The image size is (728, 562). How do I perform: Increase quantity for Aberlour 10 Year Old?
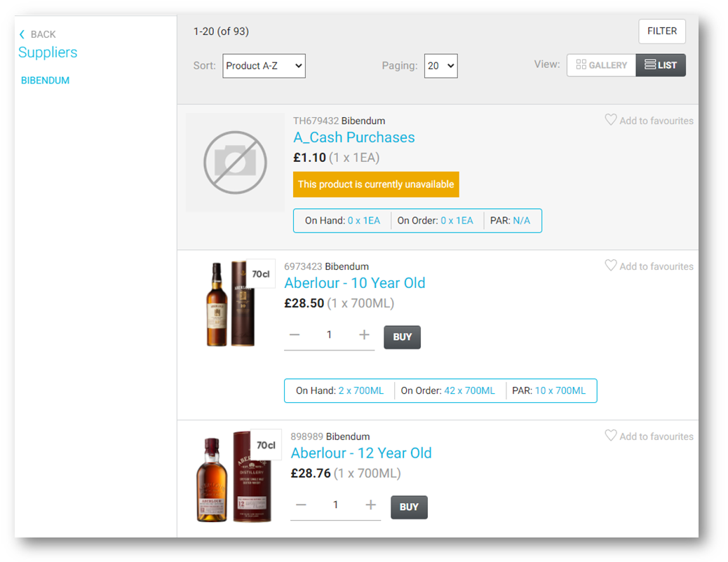coord(365,334)
